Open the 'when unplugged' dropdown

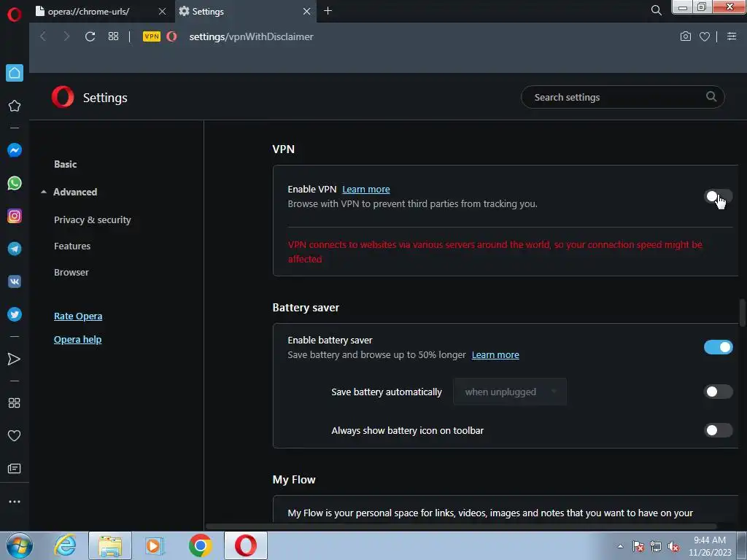pyautogui.click(x=510, y=392)
